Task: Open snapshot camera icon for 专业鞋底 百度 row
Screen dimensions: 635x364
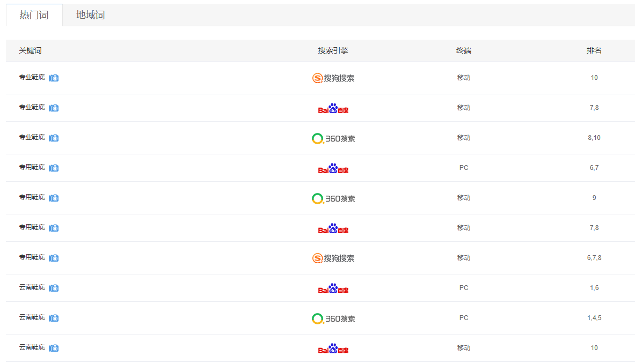Action: click(x=54, y=108)
